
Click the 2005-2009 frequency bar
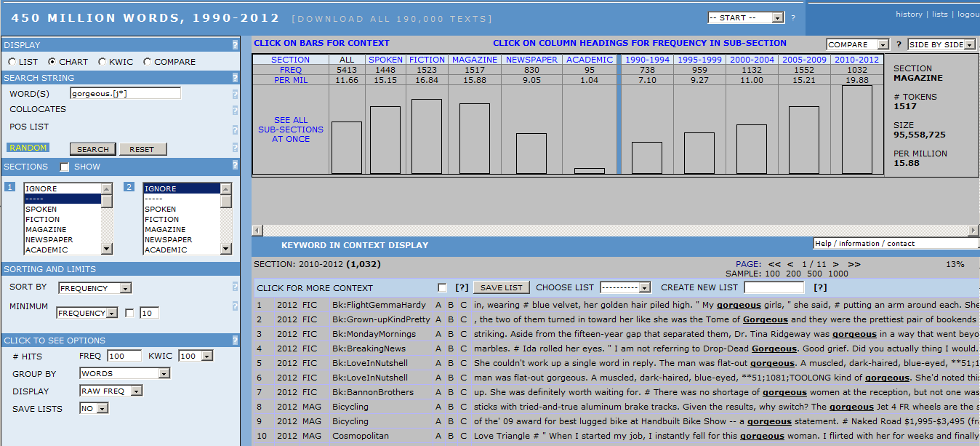(x=803, y=140)
